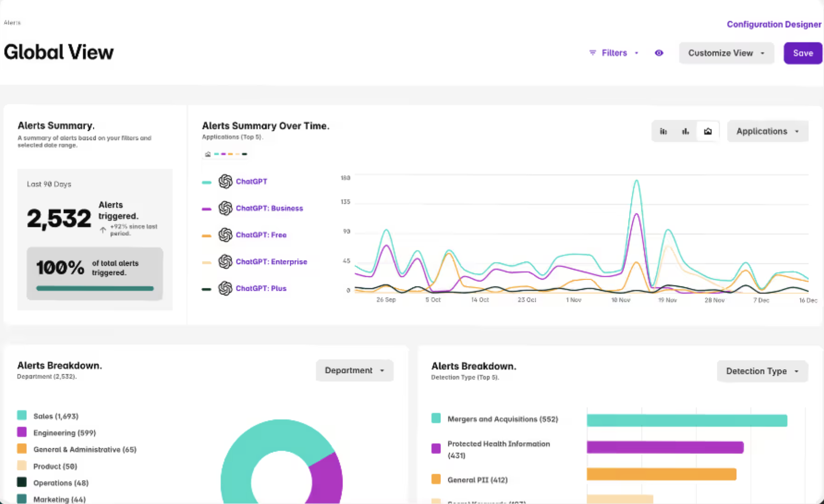Toggle the teal ChatGPT series line marker
The image size is (824, 504).
click(x=206, y=182)
